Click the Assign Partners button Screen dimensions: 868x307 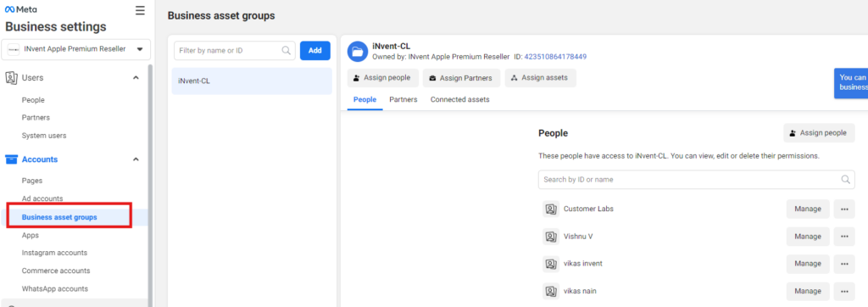point(461,78)
